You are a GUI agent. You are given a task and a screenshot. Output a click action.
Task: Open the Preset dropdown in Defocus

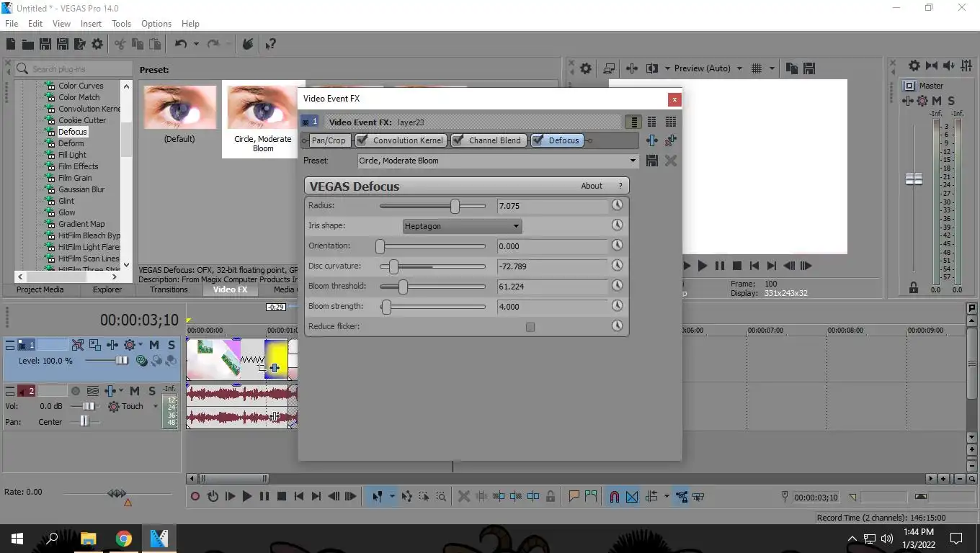[x=633, y=161]
